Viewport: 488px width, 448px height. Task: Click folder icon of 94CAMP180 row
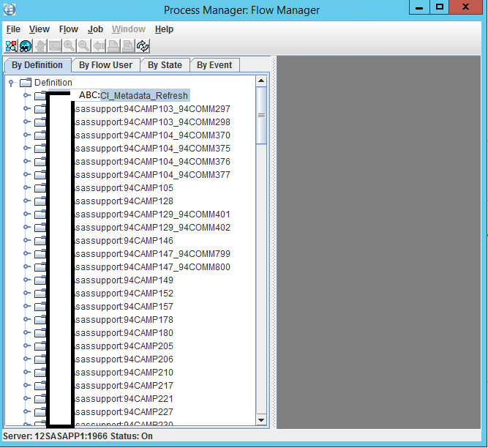click(40, 333)
